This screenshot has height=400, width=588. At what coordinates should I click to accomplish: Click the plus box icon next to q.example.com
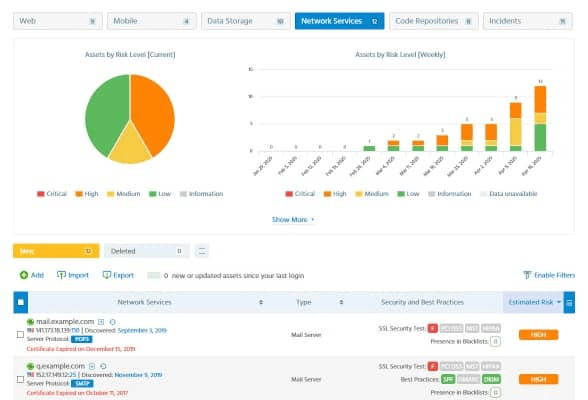pos(92,366)
